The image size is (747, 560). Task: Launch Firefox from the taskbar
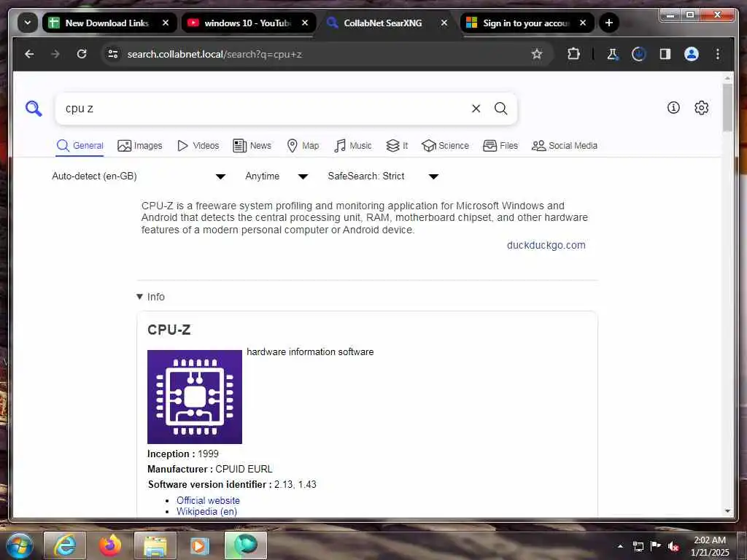[109, 545]
